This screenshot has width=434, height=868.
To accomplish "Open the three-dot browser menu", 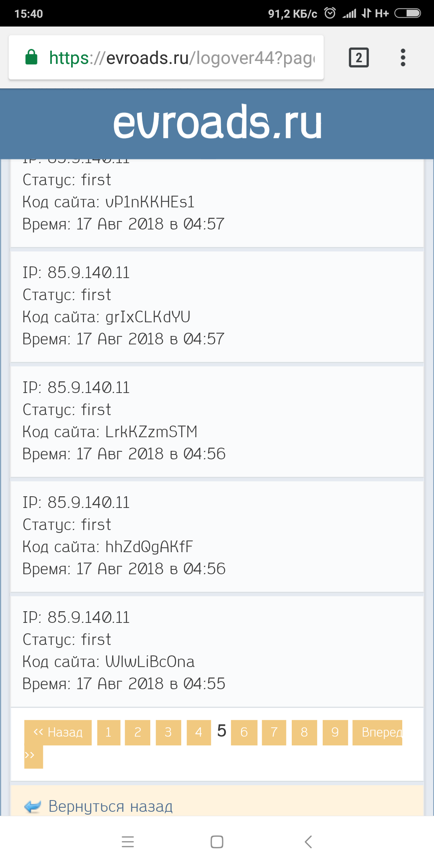I will coord(403,57).
